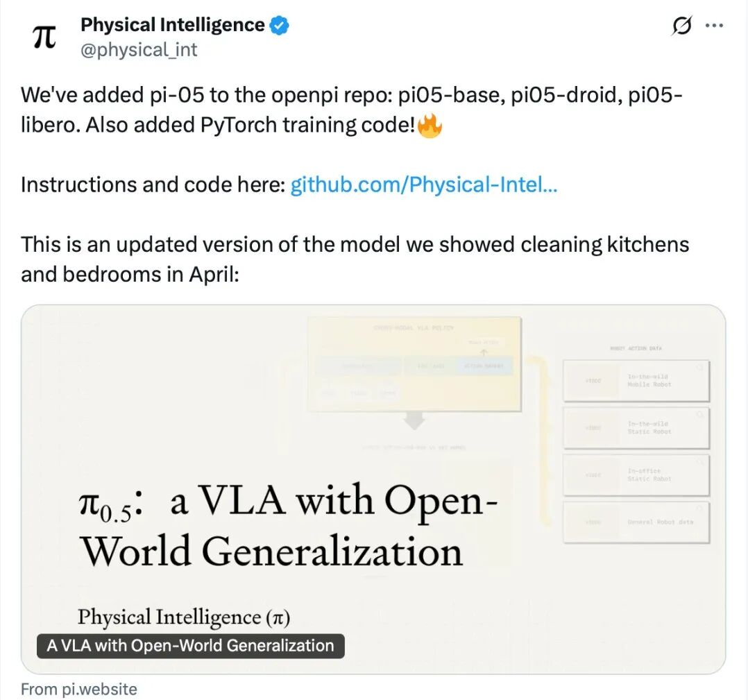Open the github.com/Physical-Intel link

[423, 185]
